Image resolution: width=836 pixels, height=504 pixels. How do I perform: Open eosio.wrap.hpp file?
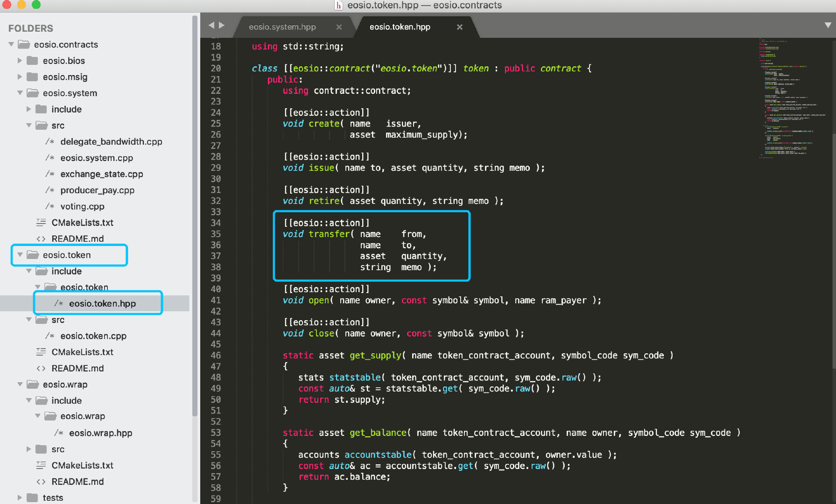[x=101, y=433]
